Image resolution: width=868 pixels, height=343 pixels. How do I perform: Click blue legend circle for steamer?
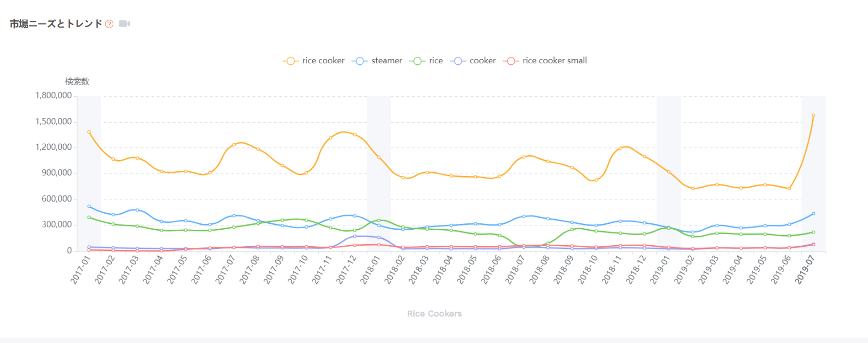coord(359,61)
